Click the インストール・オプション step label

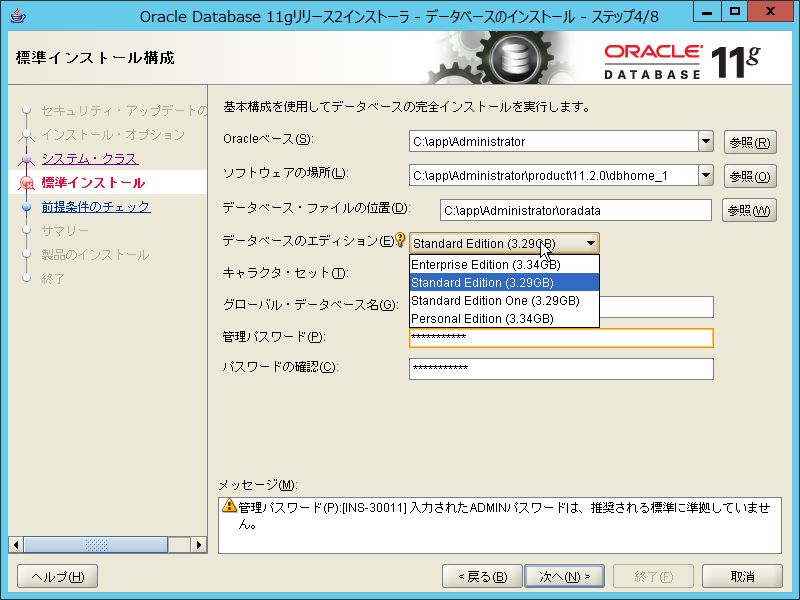[113, 135]
